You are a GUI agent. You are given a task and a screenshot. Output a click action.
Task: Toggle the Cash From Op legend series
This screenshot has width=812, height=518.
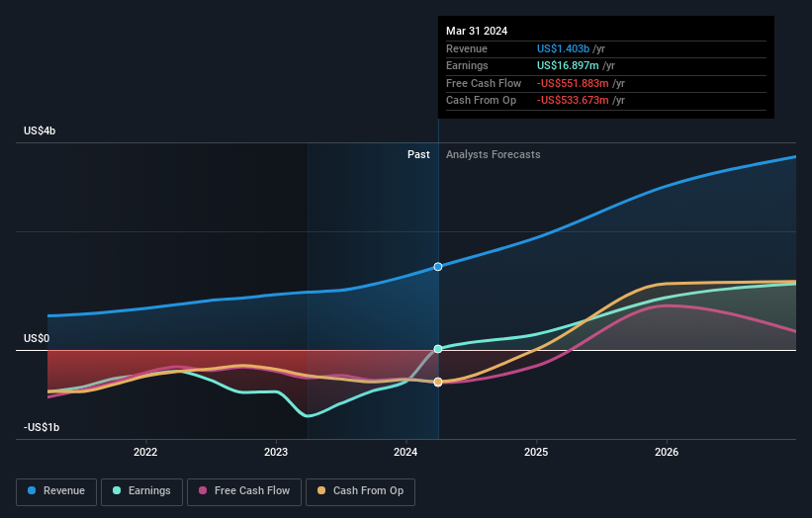coord(360,491)
